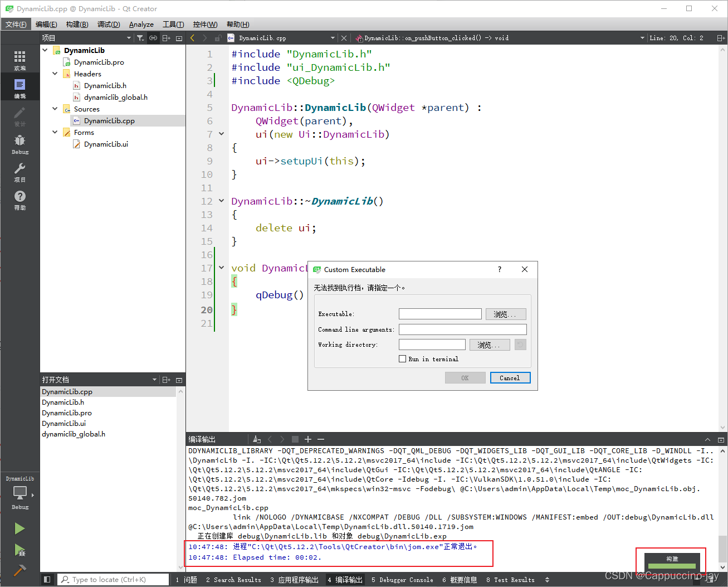The image size is (728, 587).
Task: Open the symbol selector dropdown
Action: (642, 38)
